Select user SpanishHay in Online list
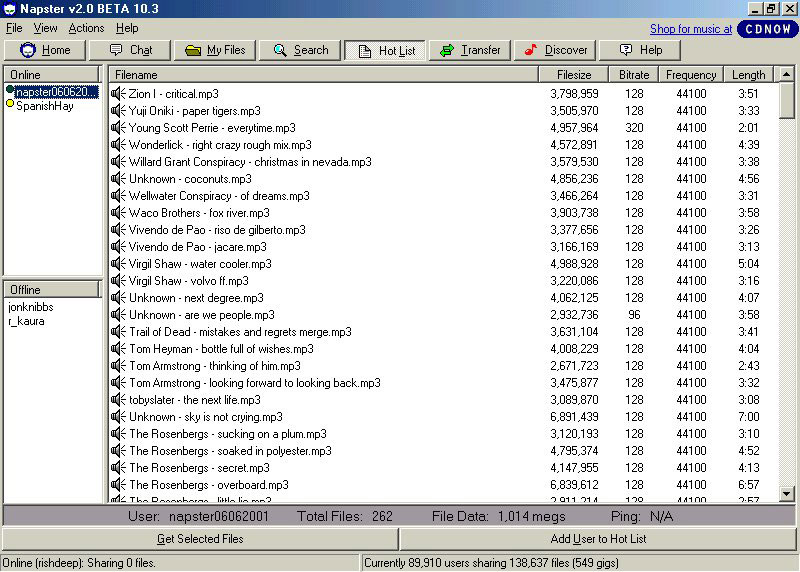The width and height of the screenshot is (800, 572). click(x=45, y=106)
